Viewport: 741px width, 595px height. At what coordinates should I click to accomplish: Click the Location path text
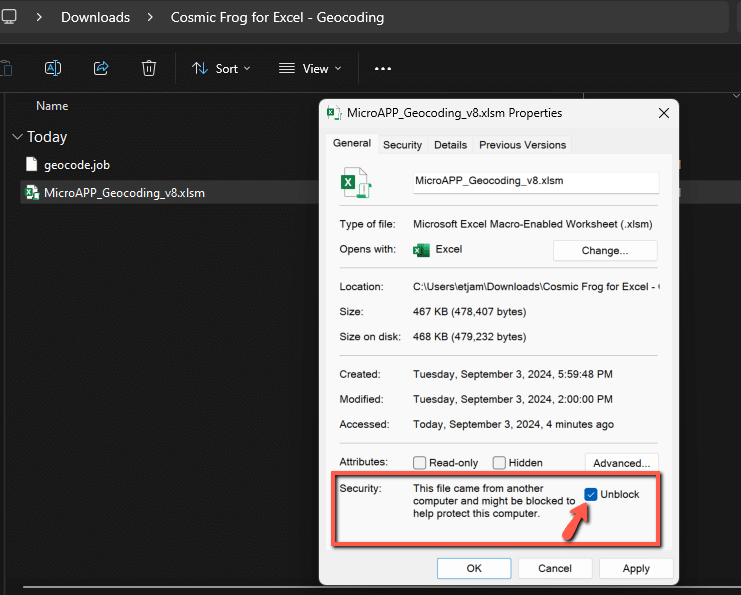coord(536,287)
